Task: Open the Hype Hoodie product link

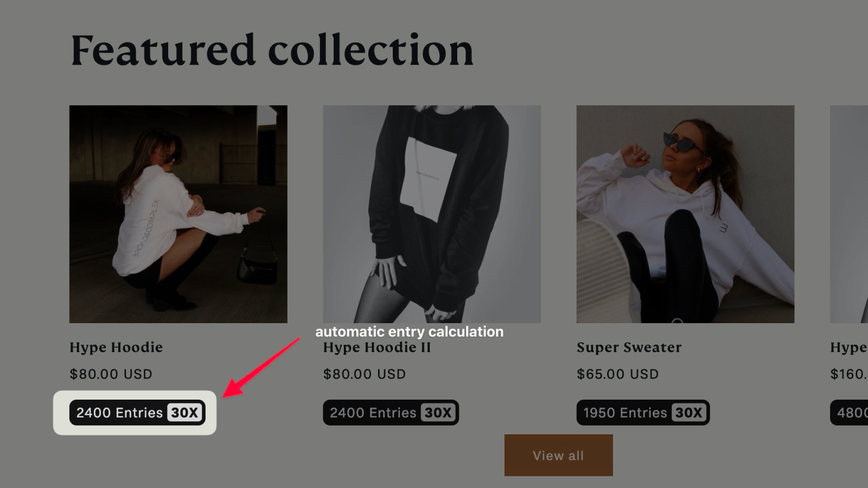Action: click(x=116, y=348)
